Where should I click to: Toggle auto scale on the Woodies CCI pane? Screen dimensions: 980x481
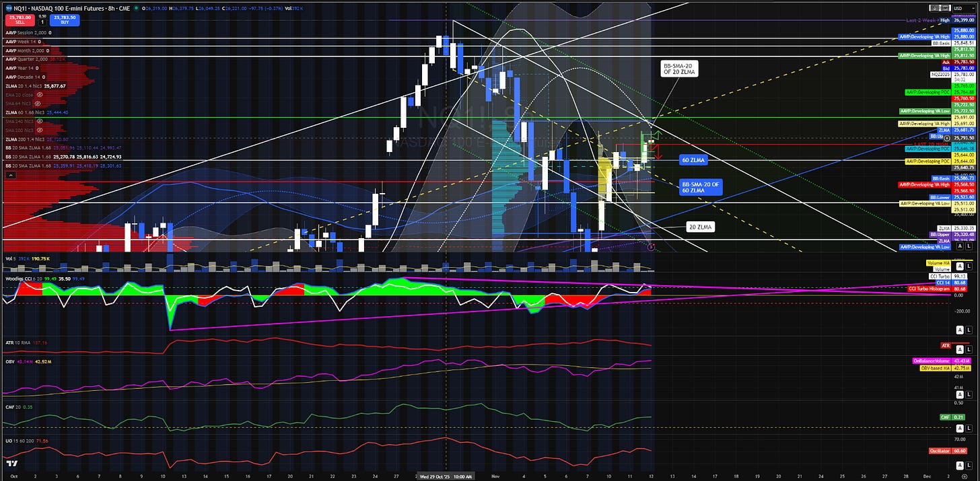[960, 328]
